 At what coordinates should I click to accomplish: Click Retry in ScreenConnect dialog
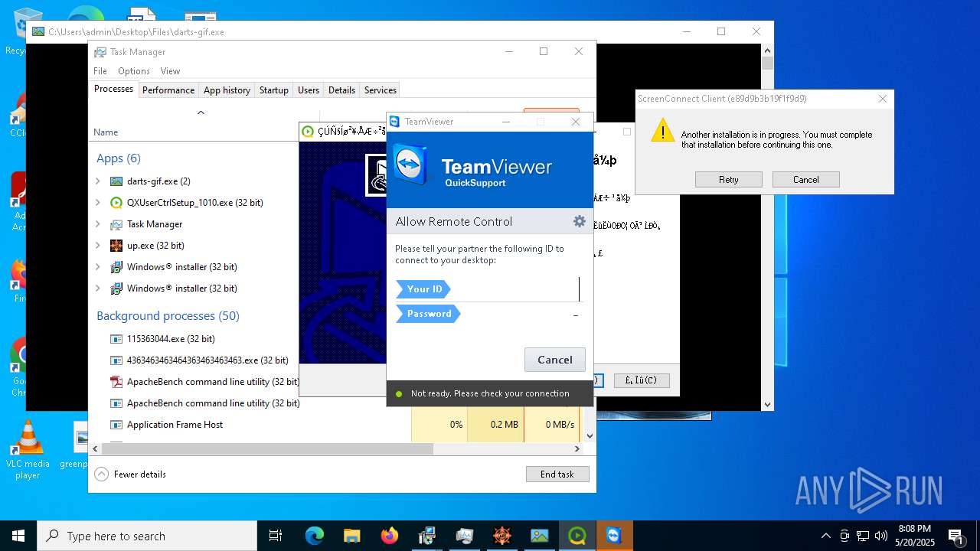click(x=729, y=180)
